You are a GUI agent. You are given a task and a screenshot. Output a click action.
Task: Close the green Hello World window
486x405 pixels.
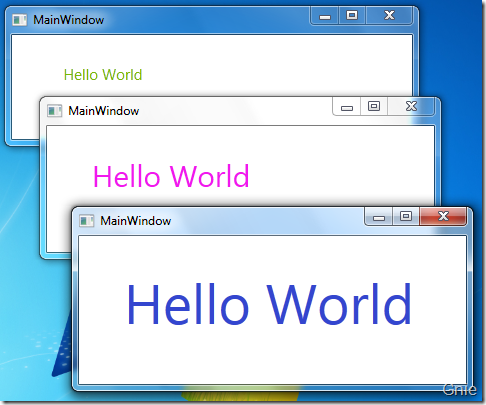pyautogui.click(x=389, y=16)
